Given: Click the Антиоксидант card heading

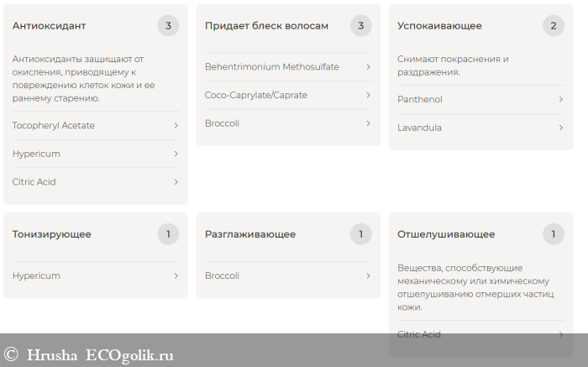Looking at the screenshot, I should pyautogui.click(x=49, y=26).
